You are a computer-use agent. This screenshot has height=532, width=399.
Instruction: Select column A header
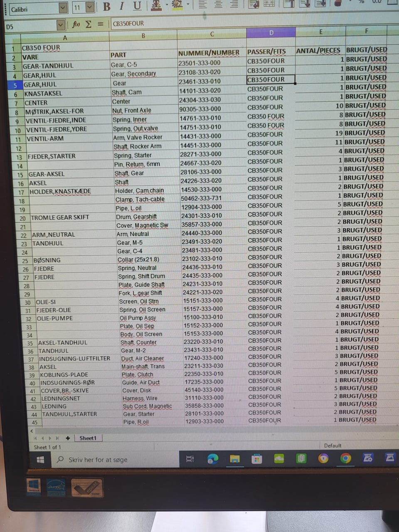(65, 37)
